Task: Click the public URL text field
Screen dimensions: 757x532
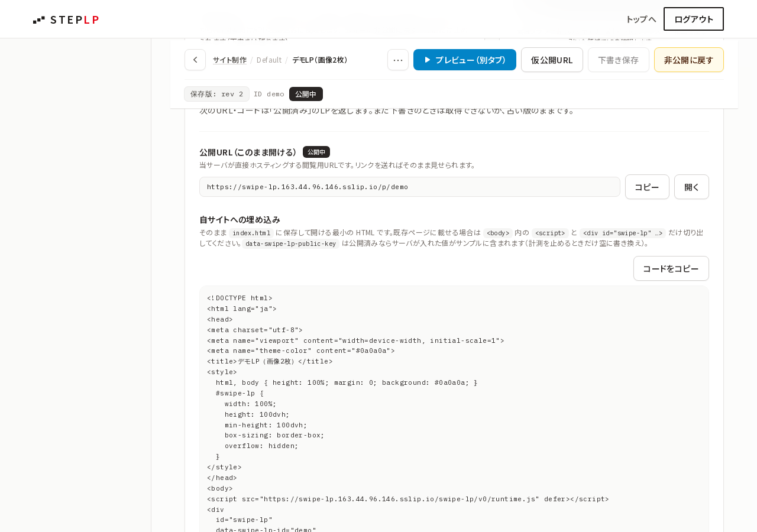Action: pos(409,187)
